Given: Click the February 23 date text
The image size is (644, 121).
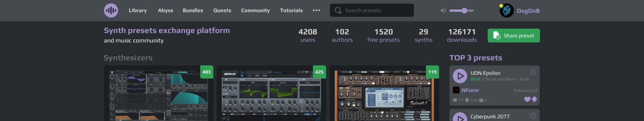Looking at the screenshot, I should tap(525, 90).
